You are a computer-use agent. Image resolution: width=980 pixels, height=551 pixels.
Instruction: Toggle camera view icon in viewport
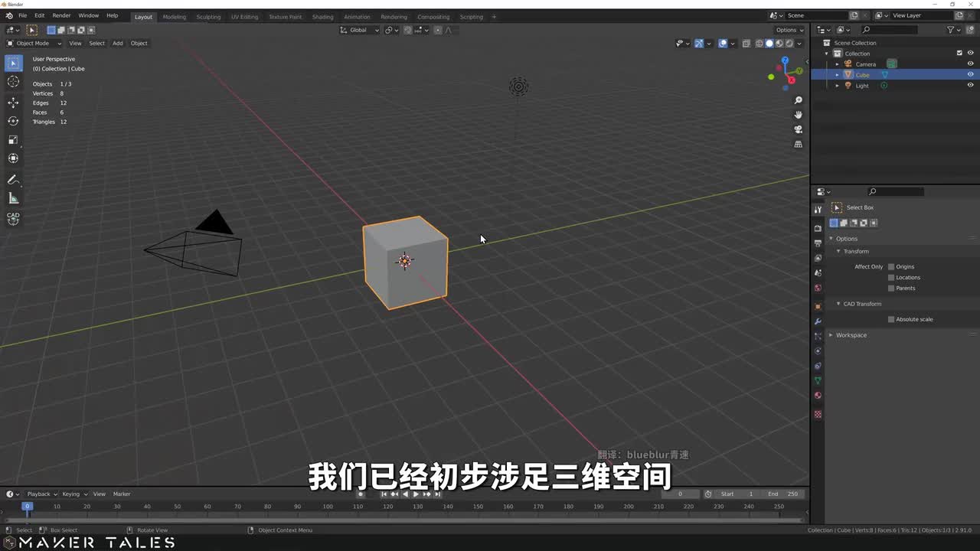[798, 129]
